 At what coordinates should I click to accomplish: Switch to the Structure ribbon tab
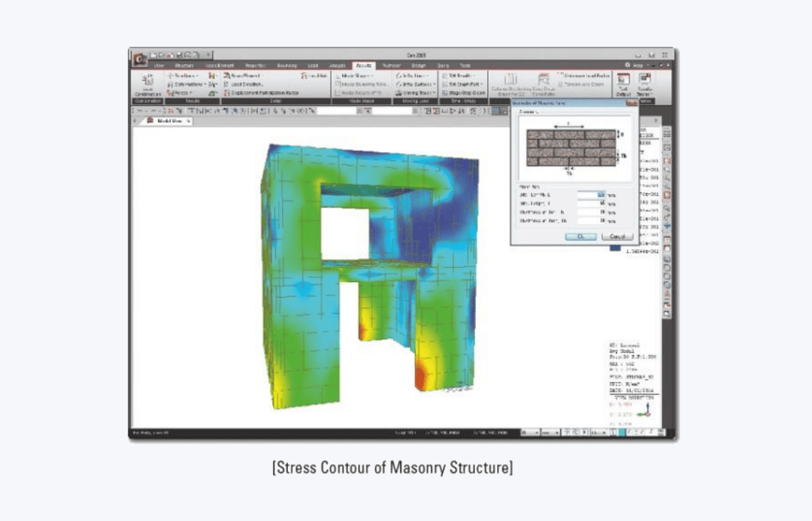tap(184, 65)
